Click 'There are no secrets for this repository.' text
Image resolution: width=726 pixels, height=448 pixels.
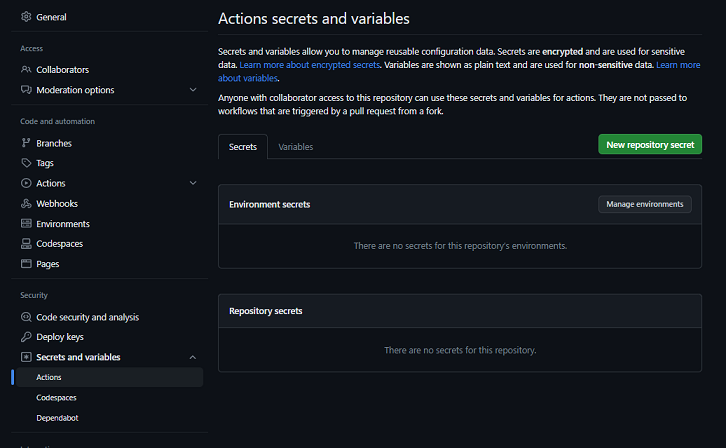pos(460,350)
